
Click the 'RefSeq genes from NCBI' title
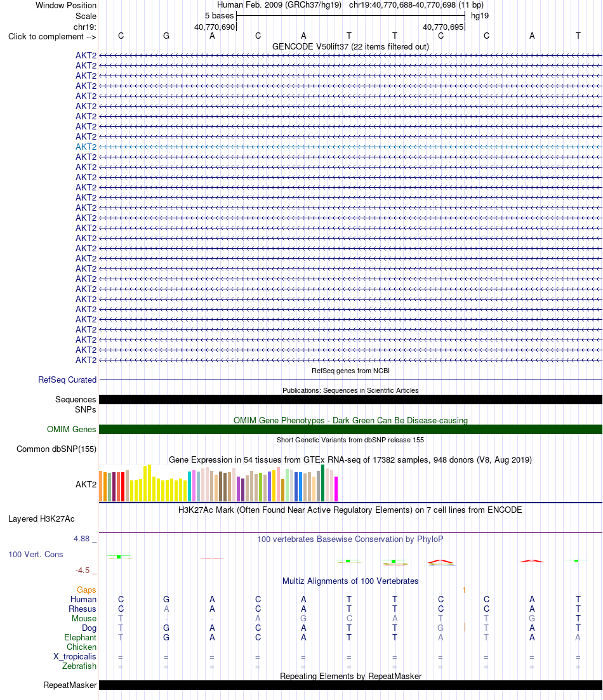(350, 371)
